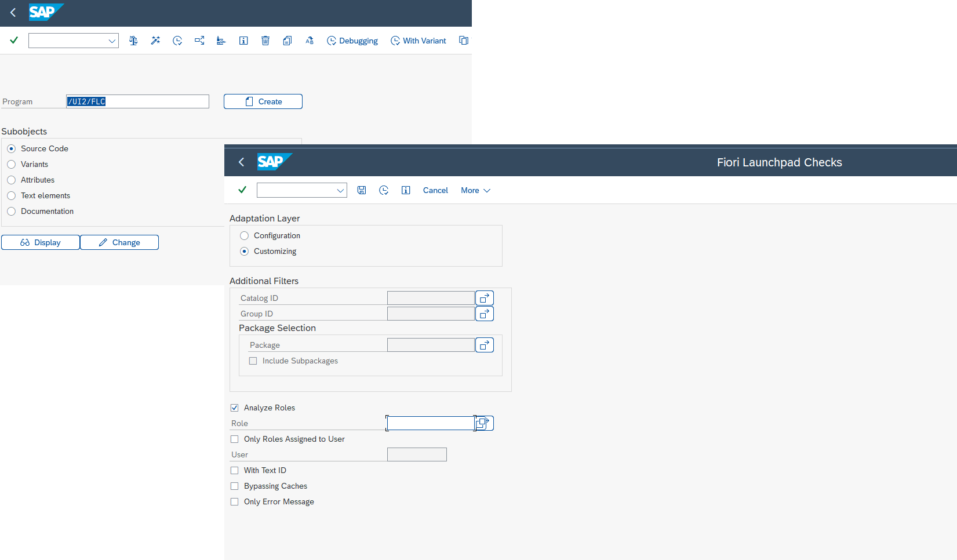The height and width of the screenshot is (560, 957).
Task: Click the Where-Used List icon
Action: coord(199,41)
